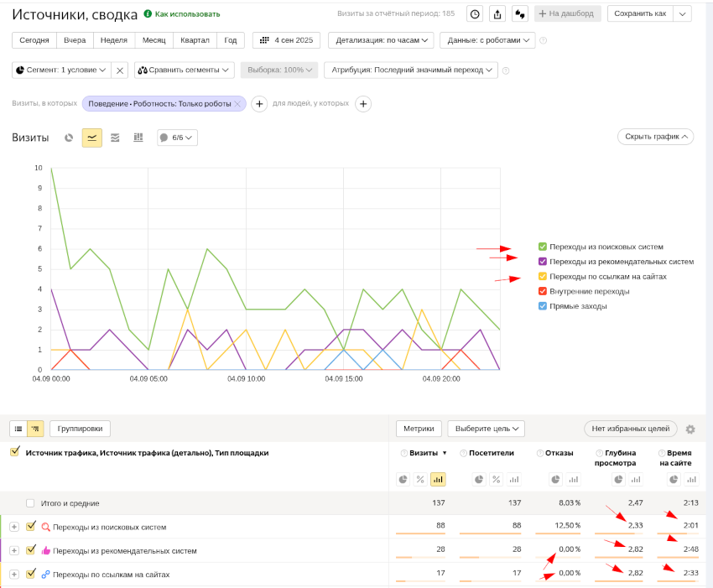The width and height of the screenshot is (713, 588).
Task: Click bar chart icon under Визиты column
Action: pos(438,479)
